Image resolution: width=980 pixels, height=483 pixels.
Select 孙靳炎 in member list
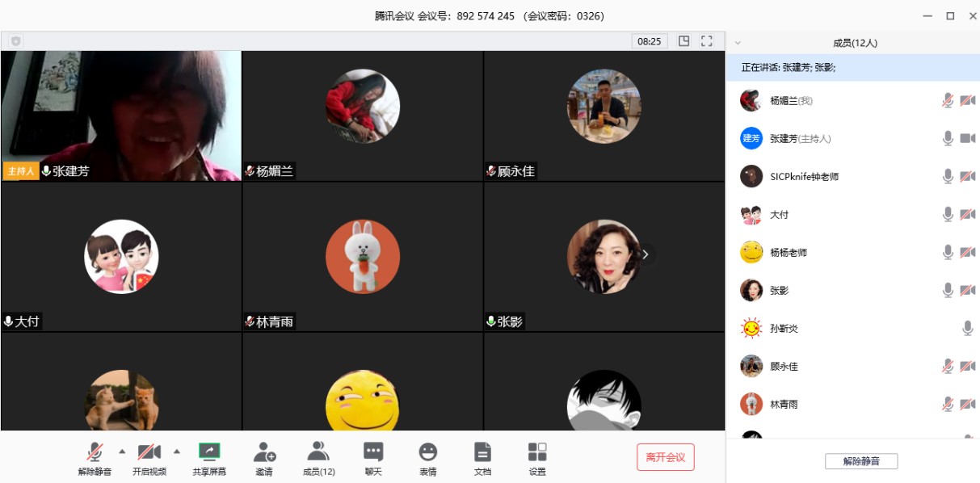784,329
